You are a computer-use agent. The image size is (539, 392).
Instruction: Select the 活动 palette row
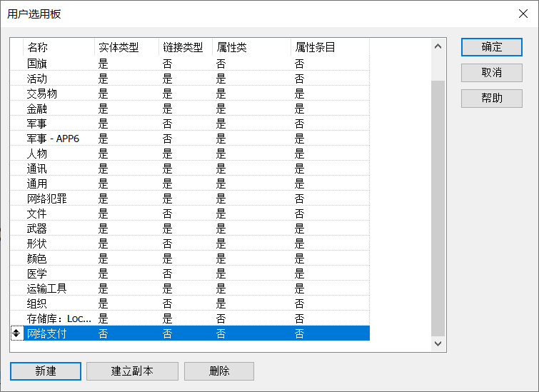(x=190, y=79)
